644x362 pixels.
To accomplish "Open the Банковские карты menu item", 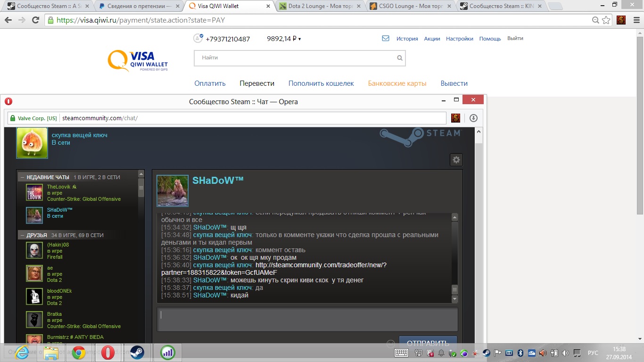I will point(397,83).
